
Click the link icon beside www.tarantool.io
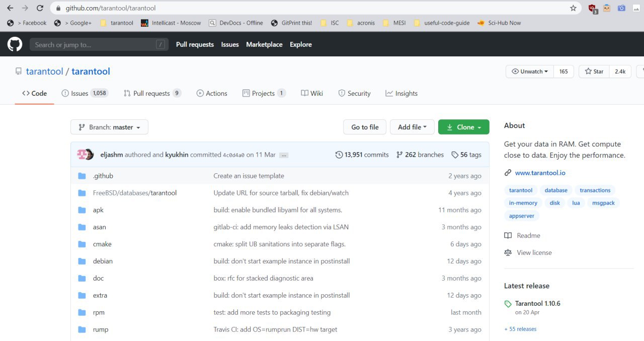coord(508,173)
